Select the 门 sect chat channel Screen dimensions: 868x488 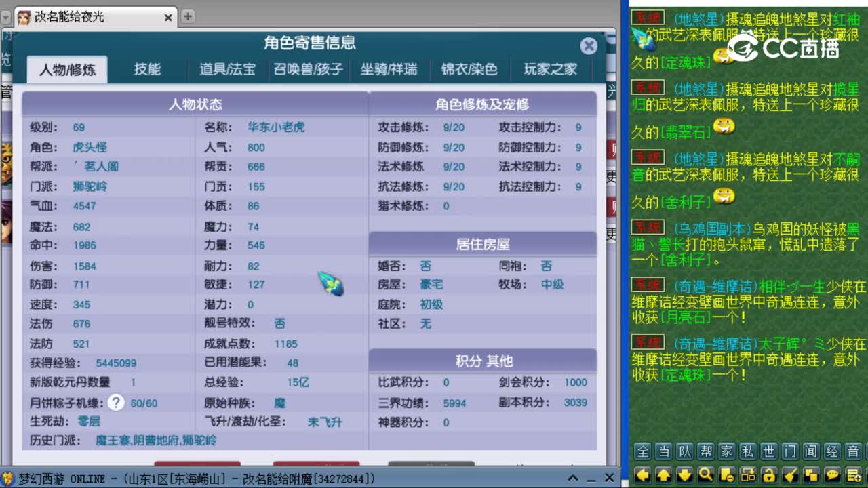pyautogui.click(x=790, y=451)
